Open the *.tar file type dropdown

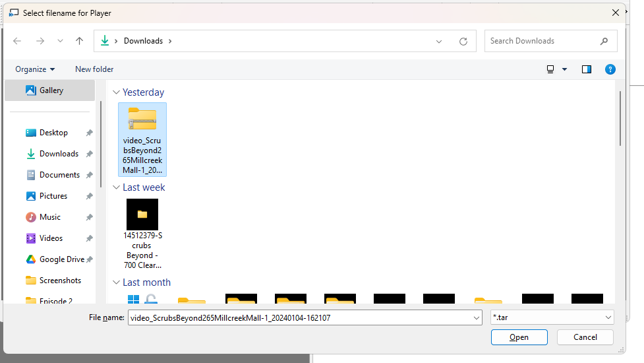[552, 317]
